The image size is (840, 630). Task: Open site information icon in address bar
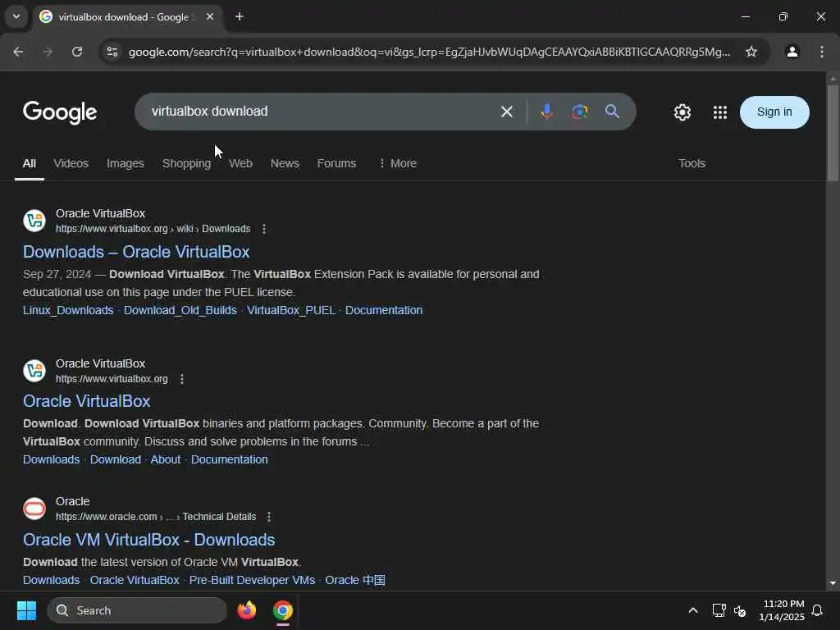(112, 52)
